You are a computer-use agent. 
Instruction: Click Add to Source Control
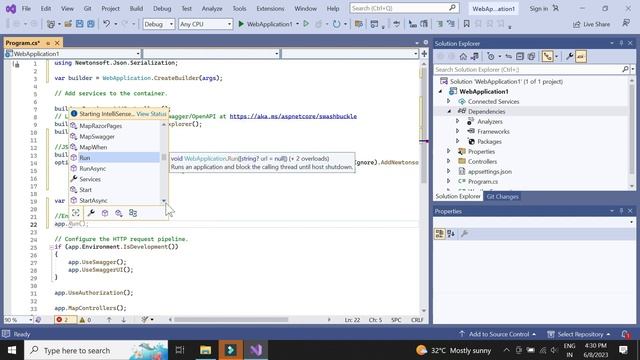click(499, 334)
